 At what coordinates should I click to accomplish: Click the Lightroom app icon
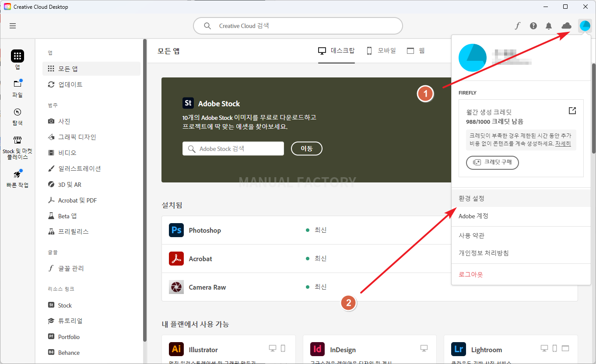(x=459, y=350)
